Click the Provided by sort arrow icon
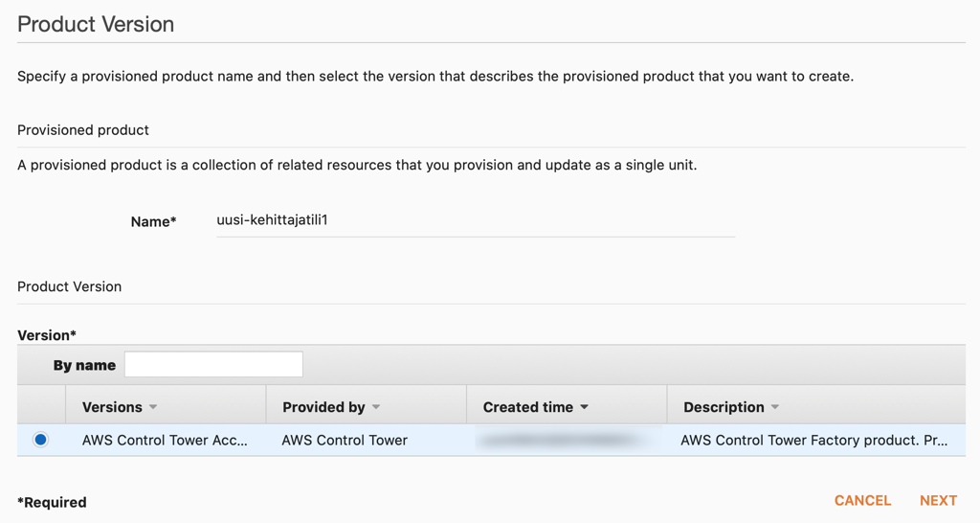 pos(376,407)
